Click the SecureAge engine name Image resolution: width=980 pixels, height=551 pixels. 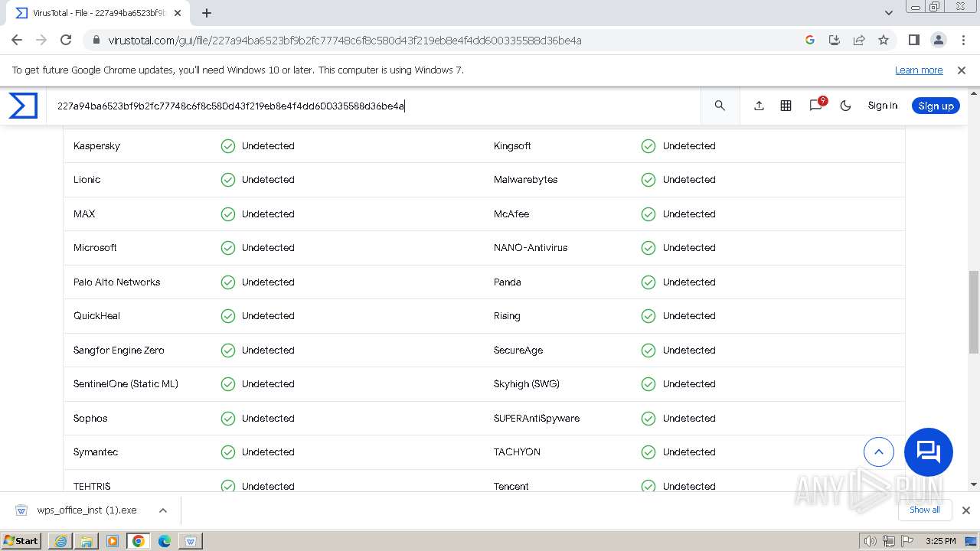coord(518,350)
